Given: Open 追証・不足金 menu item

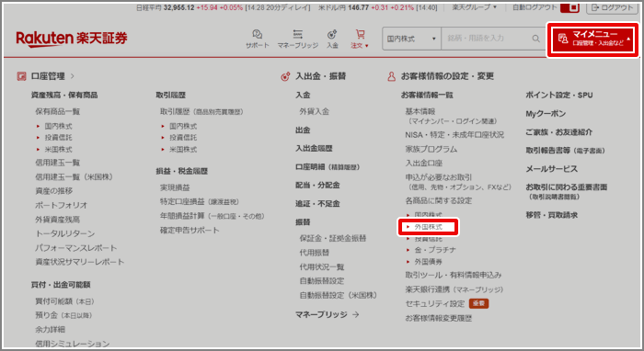Looking at the screenshot, I should 317,204.
